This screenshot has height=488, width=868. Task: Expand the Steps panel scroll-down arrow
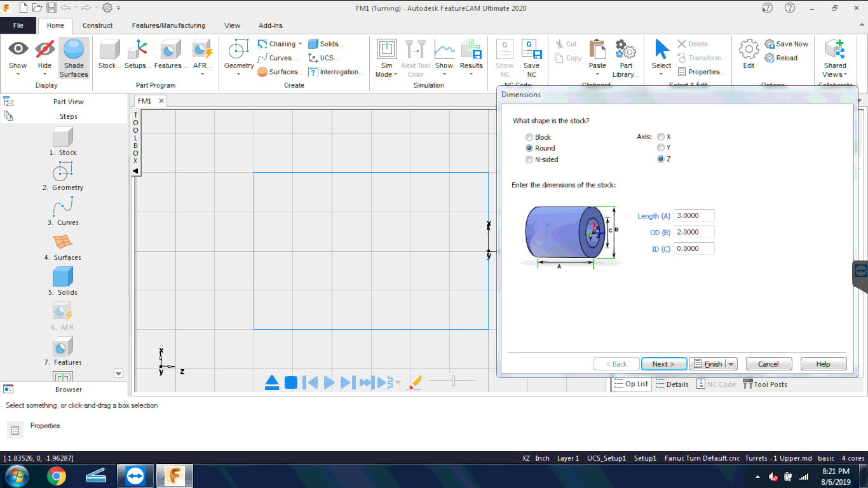(x=118, y=374)
